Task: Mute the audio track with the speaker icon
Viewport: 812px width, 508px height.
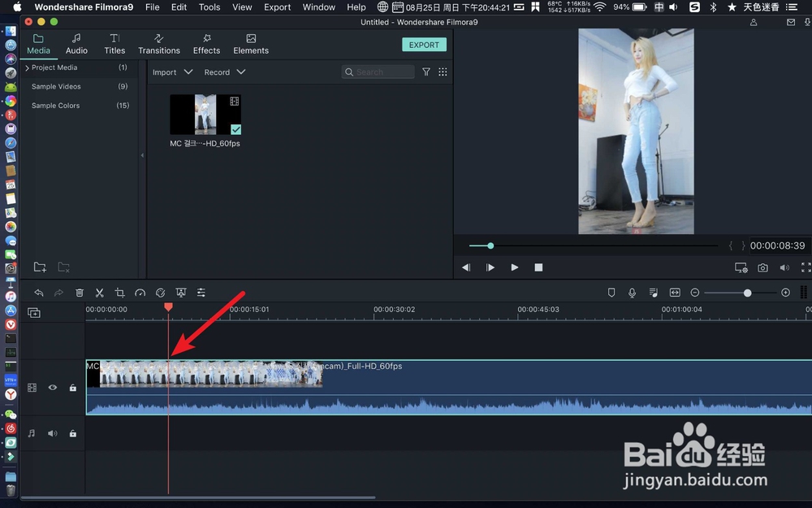Action: [52, 433]
